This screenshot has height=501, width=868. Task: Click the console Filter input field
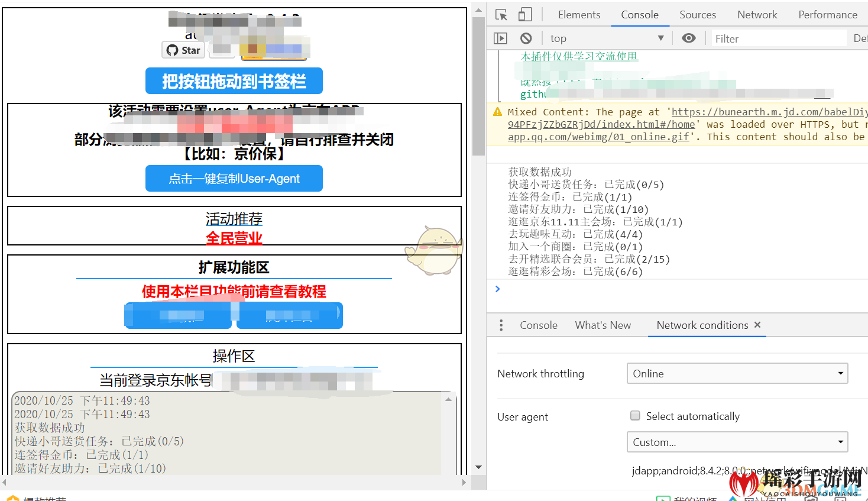pos(779,38)
